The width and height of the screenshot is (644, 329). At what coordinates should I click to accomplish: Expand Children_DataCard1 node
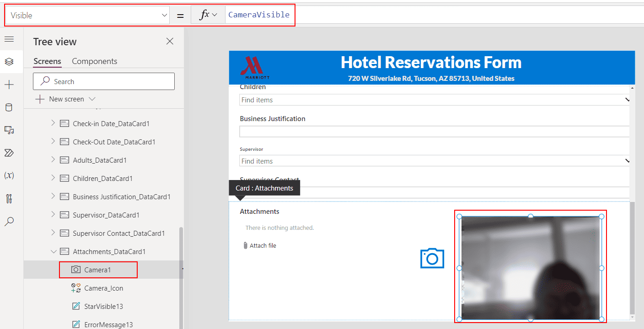tap(53, 178)
